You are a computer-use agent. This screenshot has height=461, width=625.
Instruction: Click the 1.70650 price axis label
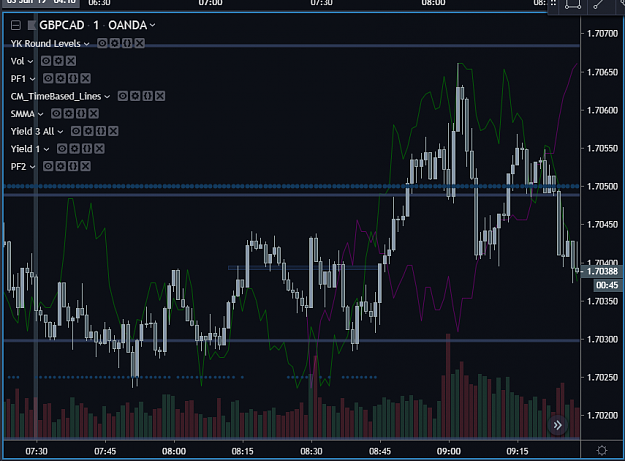pyautogui.click(x=602, y=72)
